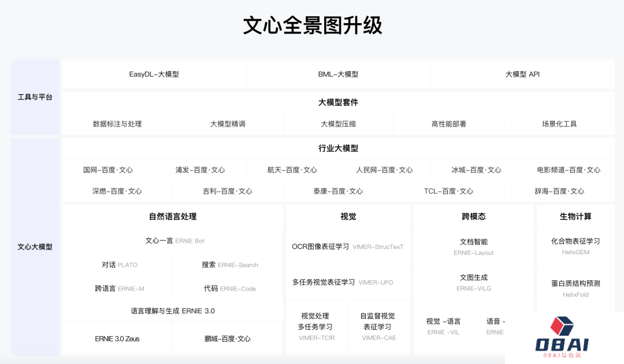Viewport: 624px width, 364px height.
Task: Select 高性能部署
Action: coord(448,123)
